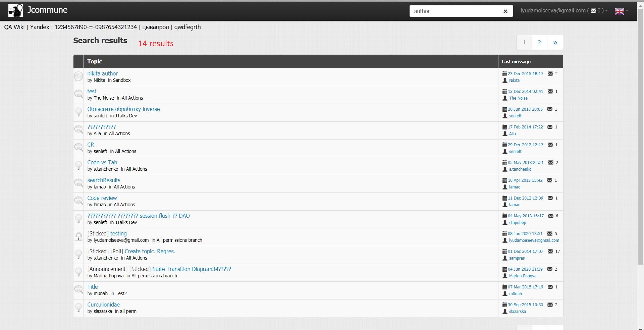Click the lightbulb icon beside Code vs Tab

(x=78, y=165)
